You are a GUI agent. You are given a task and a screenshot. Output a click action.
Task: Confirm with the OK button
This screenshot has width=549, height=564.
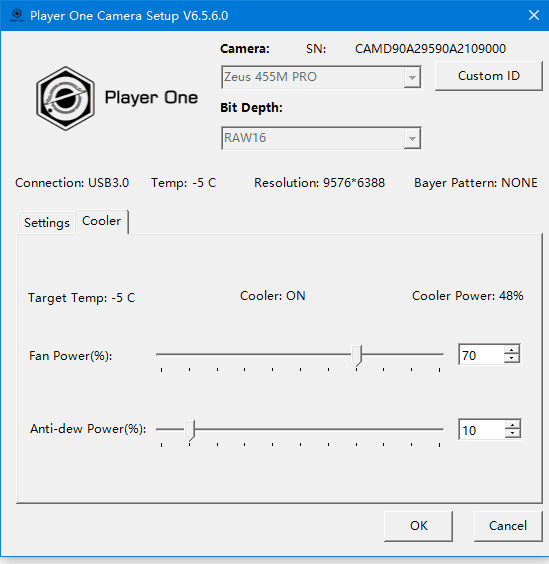point(418,526)
